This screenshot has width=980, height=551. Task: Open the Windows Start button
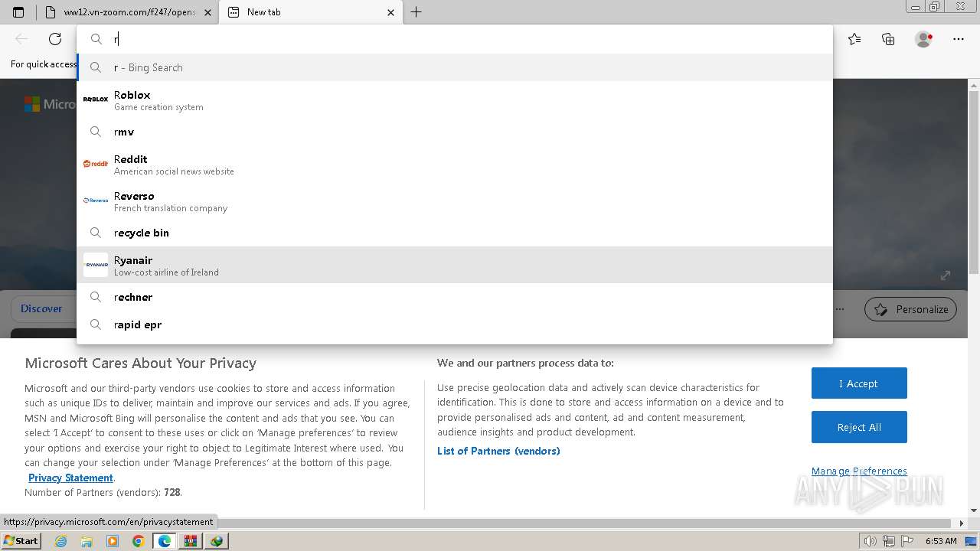tap(21, 541)
